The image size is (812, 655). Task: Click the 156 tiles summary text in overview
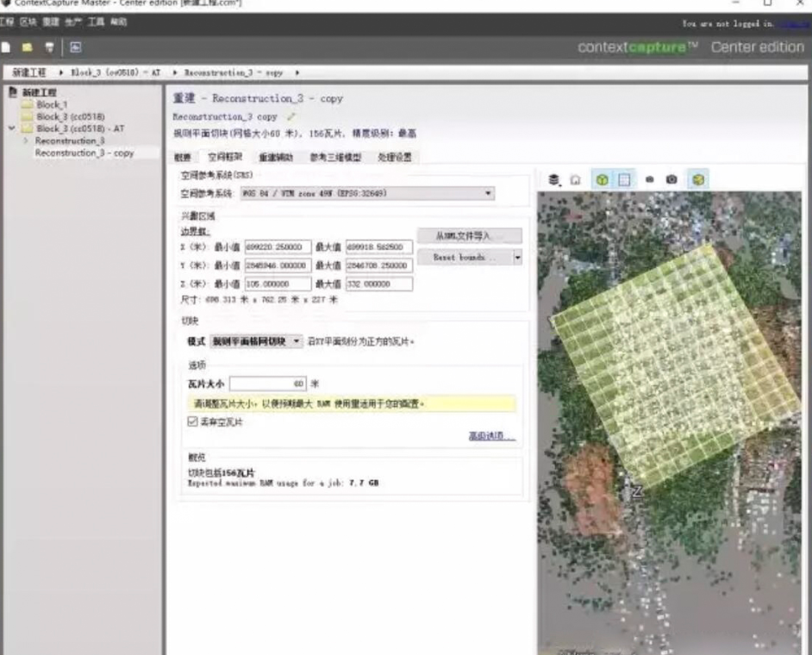click(x=222, y=472)
